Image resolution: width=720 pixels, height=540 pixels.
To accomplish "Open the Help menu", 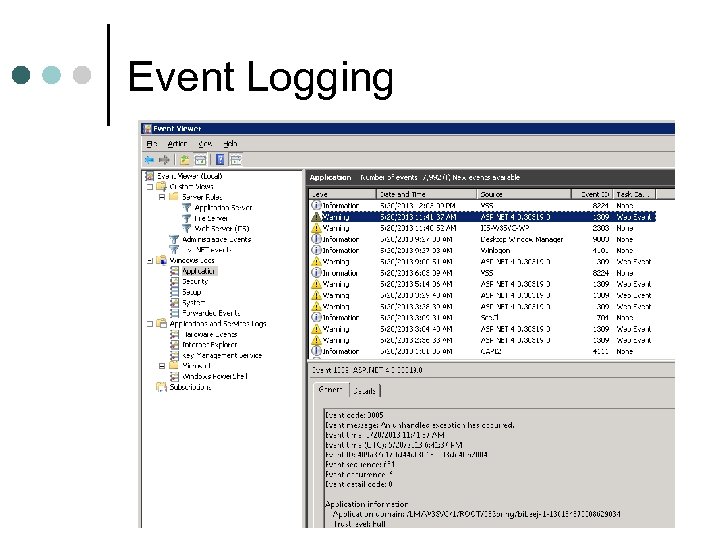I will click(x=230, y=144).
